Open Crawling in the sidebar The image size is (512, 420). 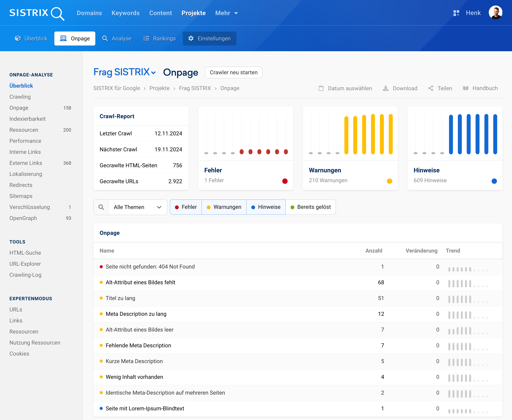[x=20, y=97]
